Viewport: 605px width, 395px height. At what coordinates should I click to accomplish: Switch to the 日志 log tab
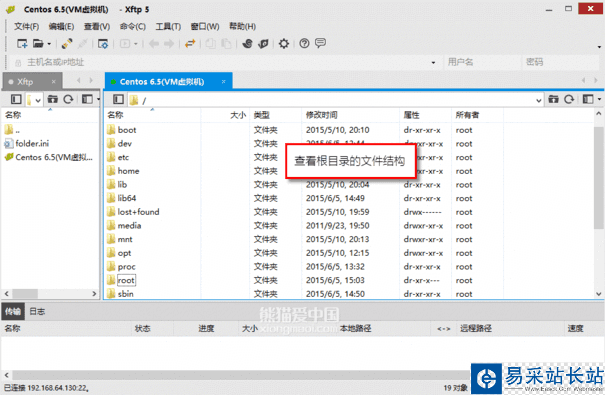pos(37,312)
